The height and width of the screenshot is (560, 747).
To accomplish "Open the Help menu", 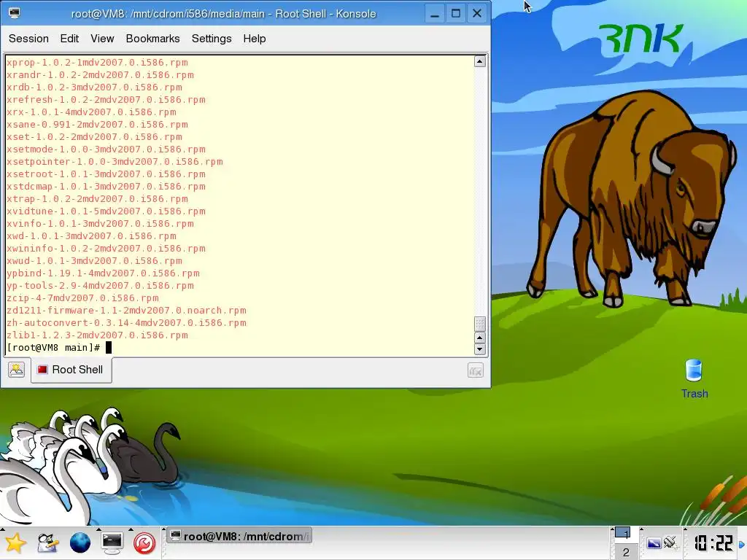I will (255, 39).
